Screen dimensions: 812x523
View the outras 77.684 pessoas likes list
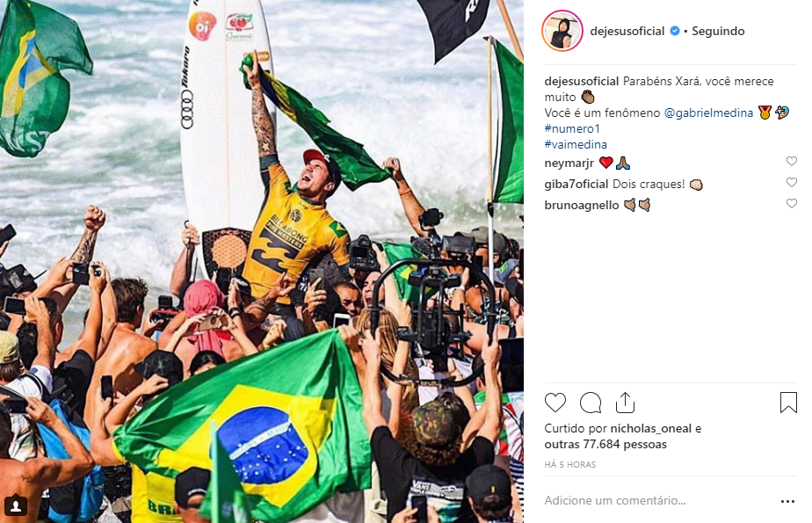coord(605,444)
